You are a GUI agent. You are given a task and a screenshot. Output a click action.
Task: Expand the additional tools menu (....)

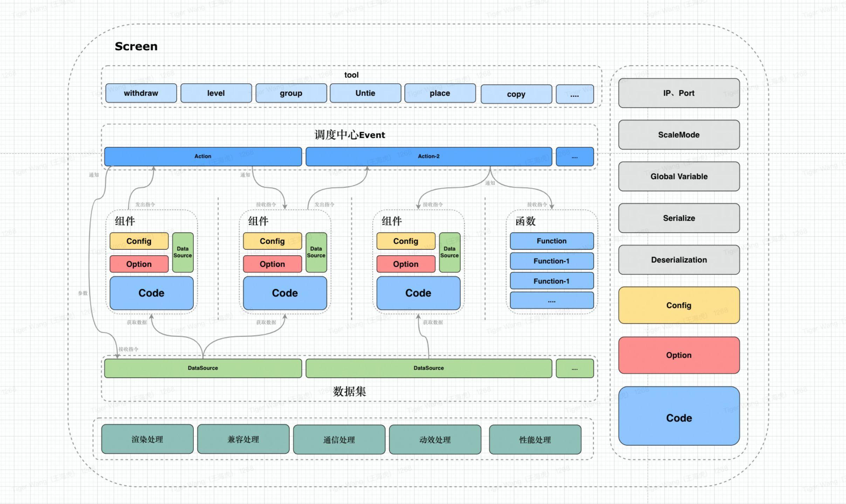coord(573,93)
